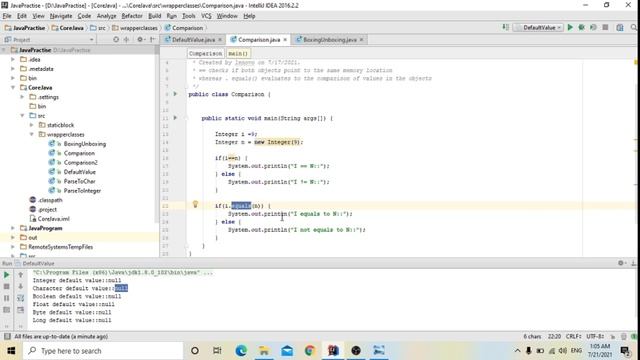Close the DefaultValue.java tab
The width and height of the screenshot is (640, 360).
[220, 40]
